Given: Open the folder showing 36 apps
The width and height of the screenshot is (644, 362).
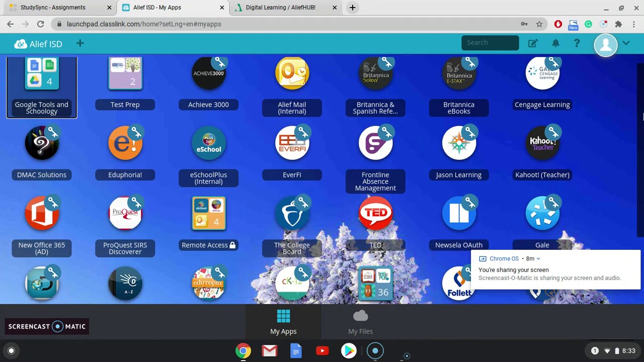Looking at the screenshot, I should pyautogui.click(x=375, y=284).
